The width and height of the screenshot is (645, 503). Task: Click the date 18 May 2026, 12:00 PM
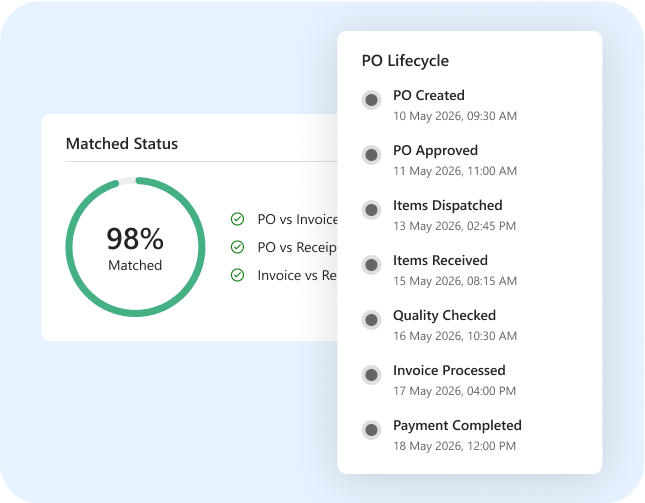point(455,446)
